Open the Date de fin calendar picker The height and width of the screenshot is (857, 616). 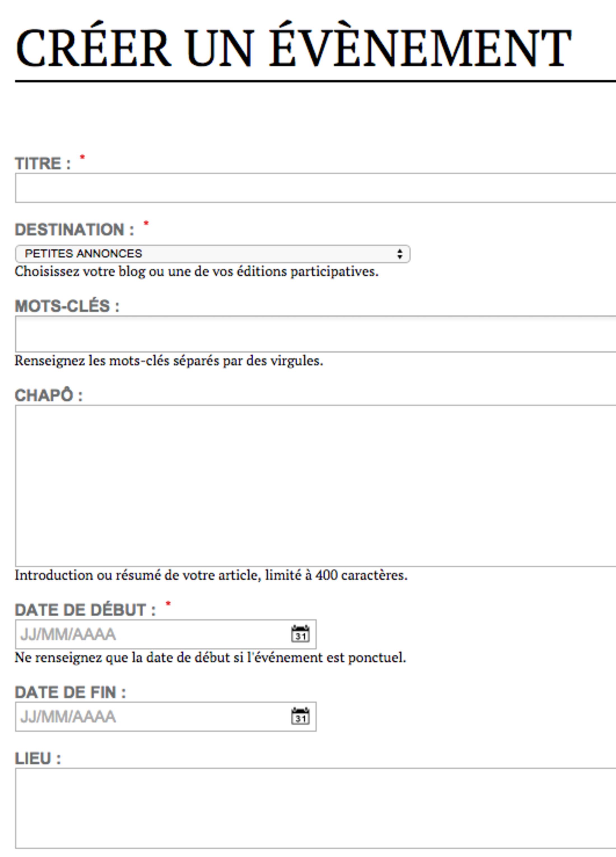click(300, 716)
